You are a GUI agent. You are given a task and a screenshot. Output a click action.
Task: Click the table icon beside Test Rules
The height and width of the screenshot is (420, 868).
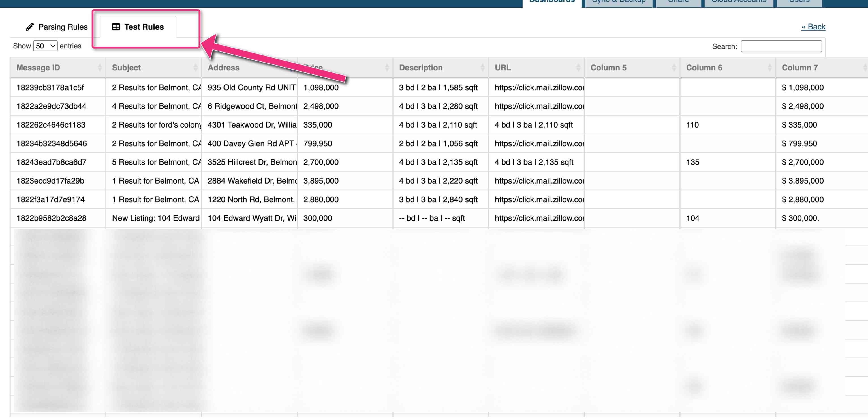pyautogui.click(x=116, y=27)
